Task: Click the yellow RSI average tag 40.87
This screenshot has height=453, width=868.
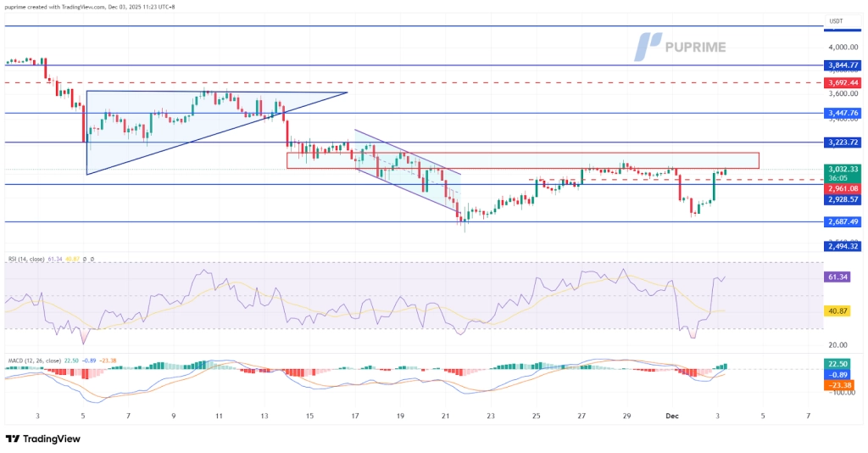Action: [x=837, y=310]
